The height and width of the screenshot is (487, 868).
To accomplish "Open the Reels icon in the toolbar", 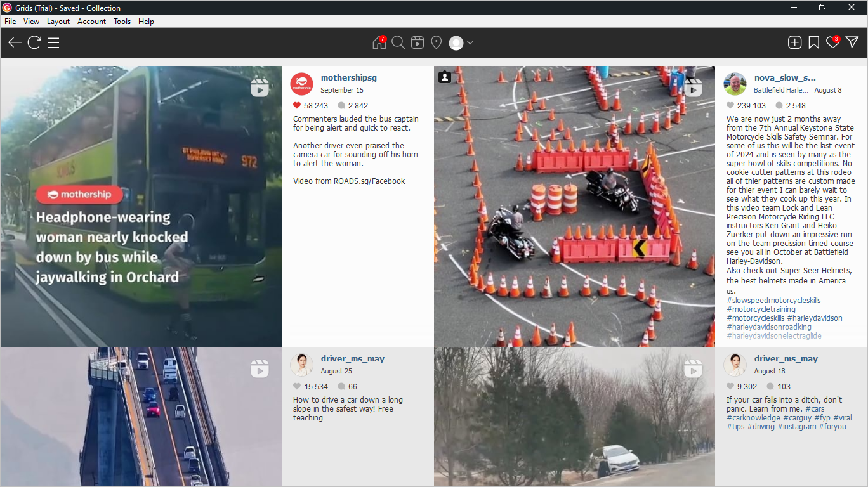I will tap(417, 42).
